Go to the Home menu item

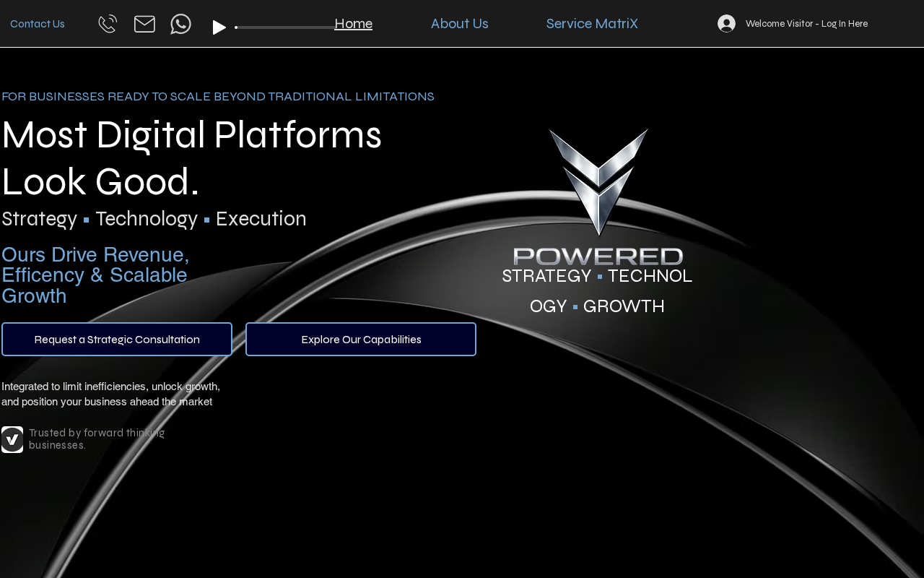[x=354, y=24]
